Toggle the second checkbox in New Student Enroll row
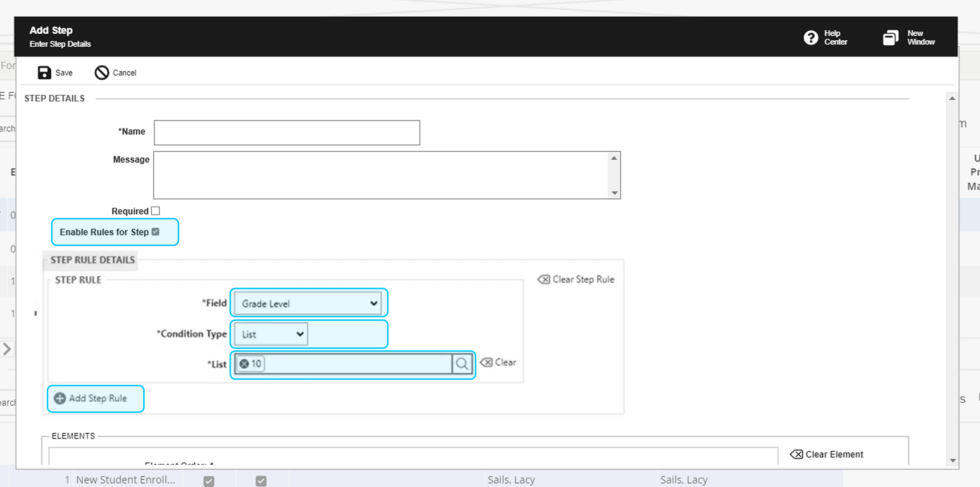This screenshot has height=487, width=980. 261,481
